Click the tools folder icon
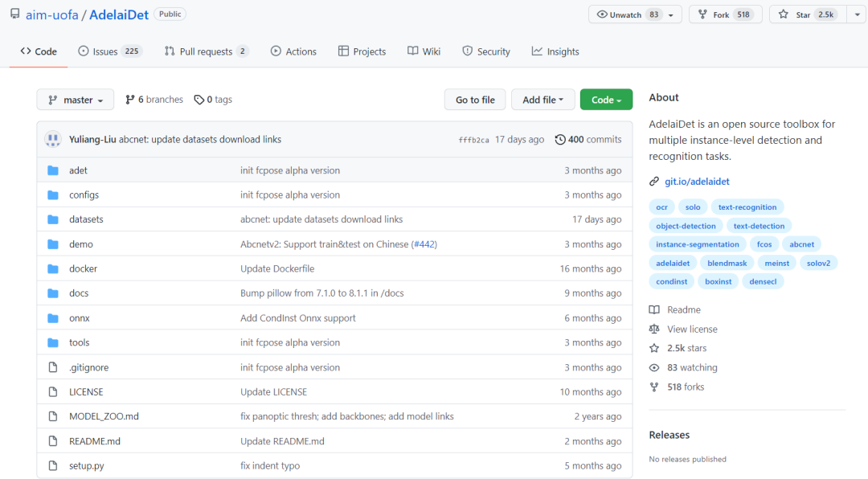Viewport: 868px width, 479px height. point(53,342)
